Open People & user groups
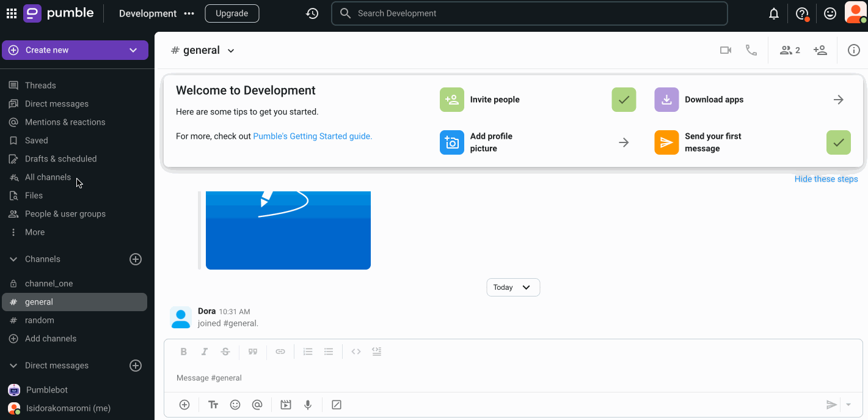 (x=65, y=214)
